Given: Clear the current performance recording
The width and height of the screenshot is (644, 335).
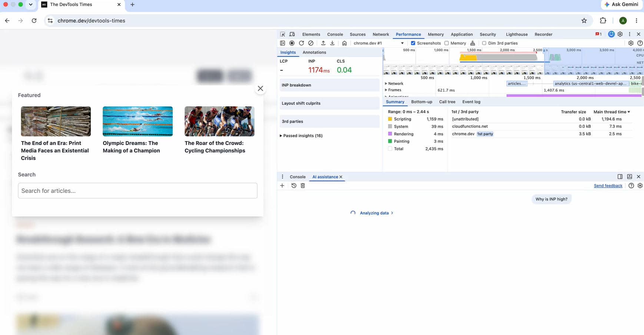Looking at the screenshot, I should (311, 43).
